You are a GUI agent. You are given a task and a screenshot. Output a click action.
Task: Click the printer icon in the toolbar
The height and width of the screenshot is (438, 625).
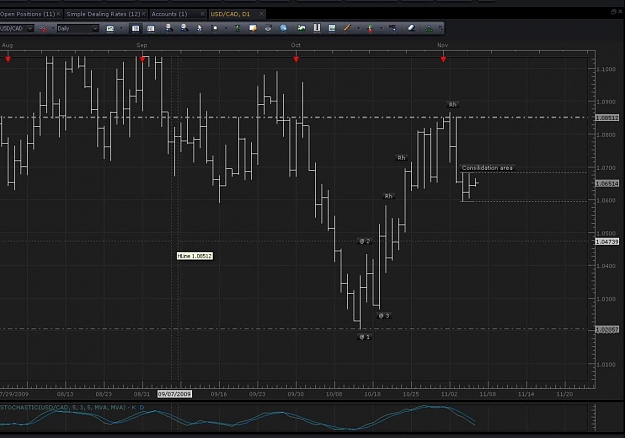coord(268,28)
